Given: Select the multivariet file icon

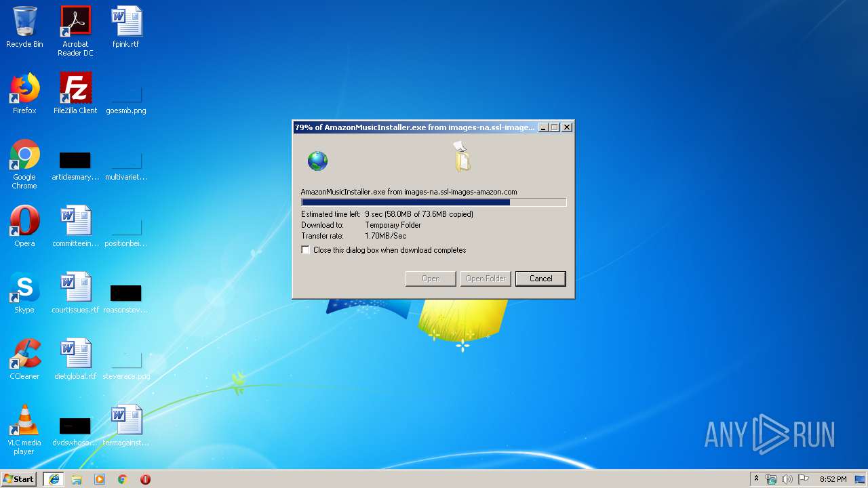Looking at the screenshot, I should pyautogui.click(x=126, y=166).
